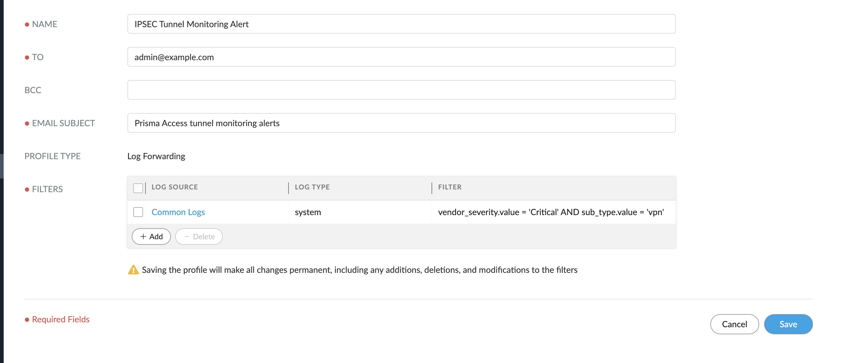Add a new filter row
The image size is (868, 363).
pyautogui.click(x=151, y=236)
